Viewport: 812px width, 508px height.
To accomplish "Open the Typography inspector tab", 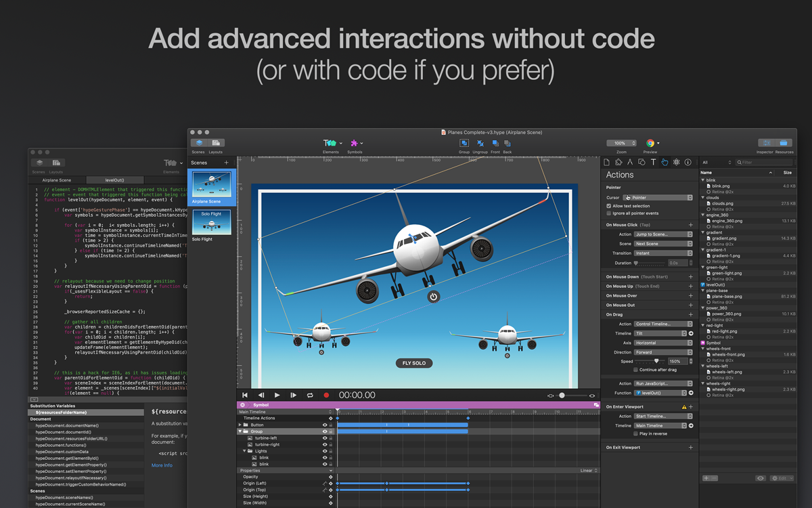I will click(x=653, y=163).
